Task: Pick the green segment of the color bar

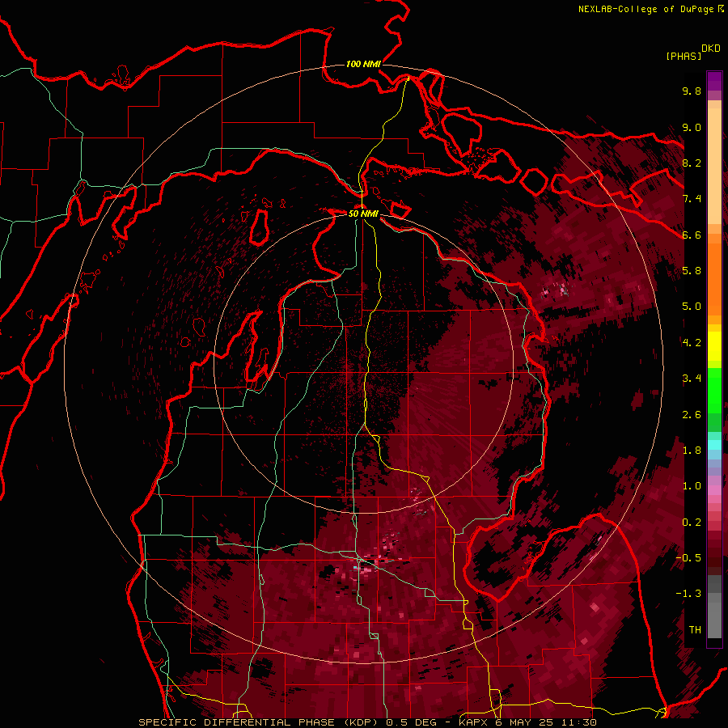Action: click(714, 390)
